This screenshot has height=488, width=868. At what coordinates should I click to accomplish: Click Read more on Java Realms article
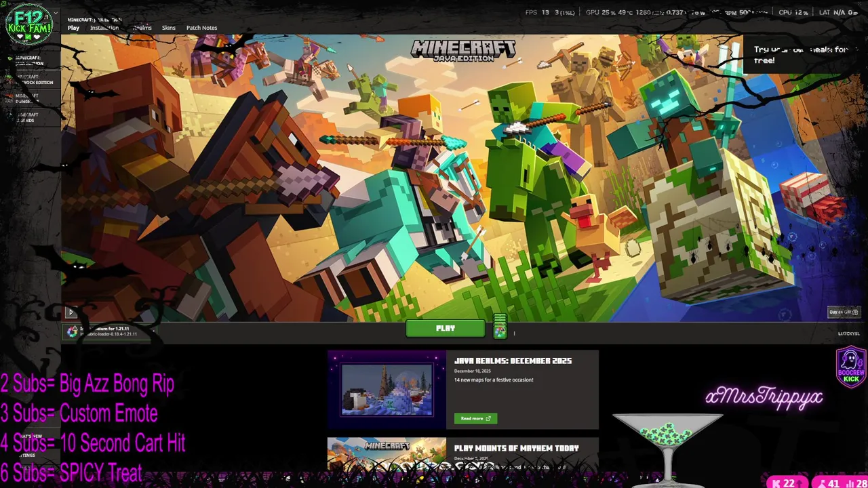click(x=475, y=419)
